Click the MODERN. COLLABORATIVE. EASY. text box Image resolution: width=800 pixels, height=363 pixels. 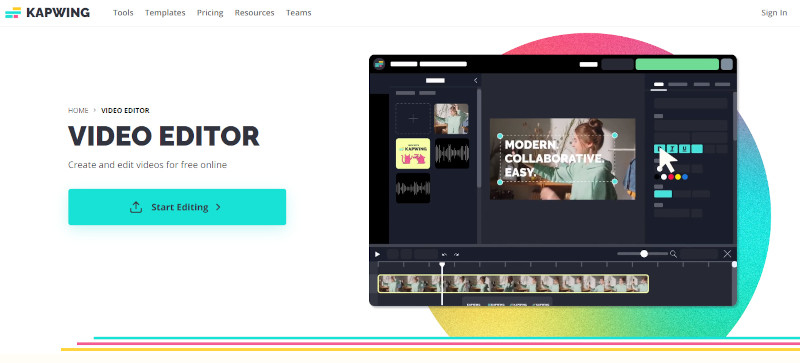pos(557,159)
